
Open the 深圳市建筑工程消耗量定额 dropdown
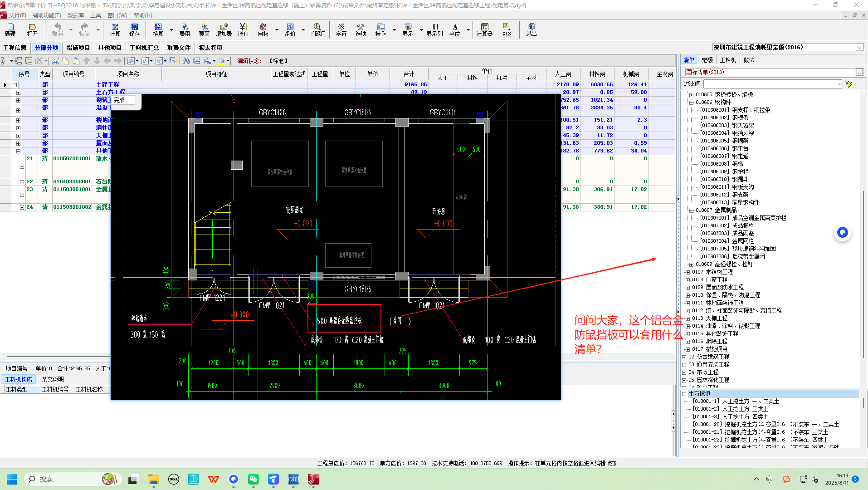pyautogui.click(x=859, y=47)
